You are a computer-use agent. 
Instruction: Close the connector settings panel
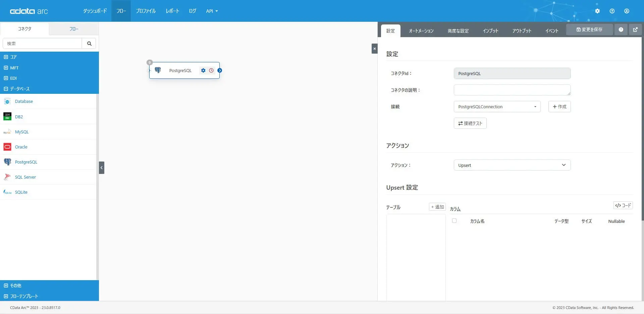coord(375,49)
